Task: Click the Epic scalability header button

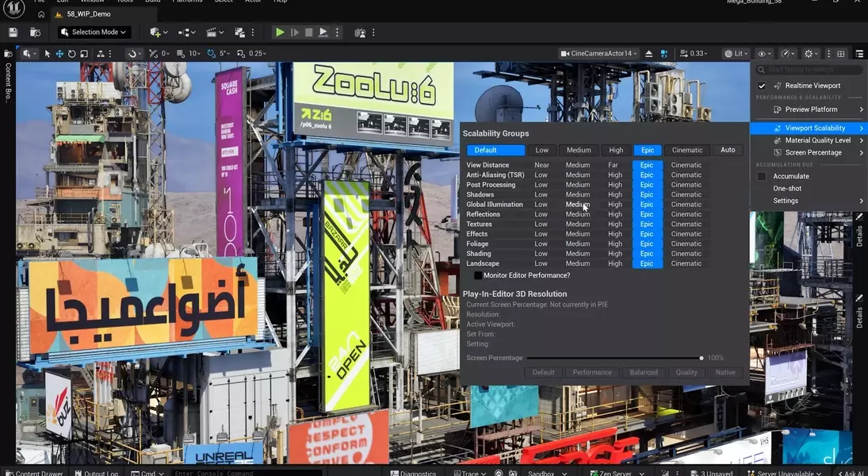Action: [647, 150]
